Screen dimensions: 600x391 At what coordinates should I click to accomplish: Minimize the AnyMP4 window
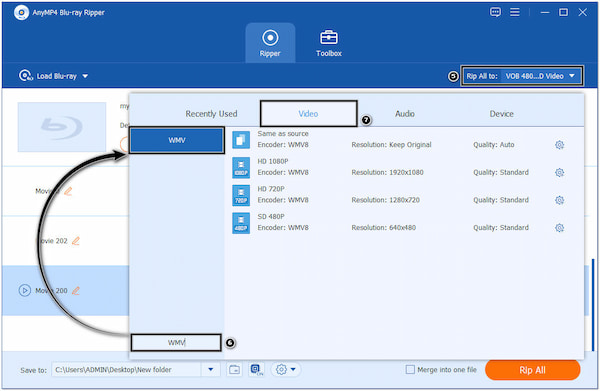(x=545, y=12)
